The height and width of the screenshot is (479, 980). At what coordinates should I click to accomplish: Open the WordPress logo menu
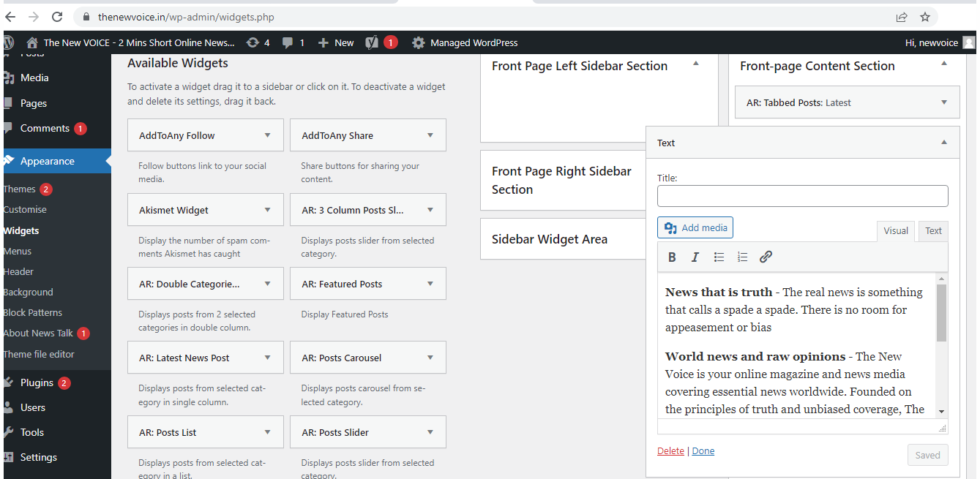8,42
